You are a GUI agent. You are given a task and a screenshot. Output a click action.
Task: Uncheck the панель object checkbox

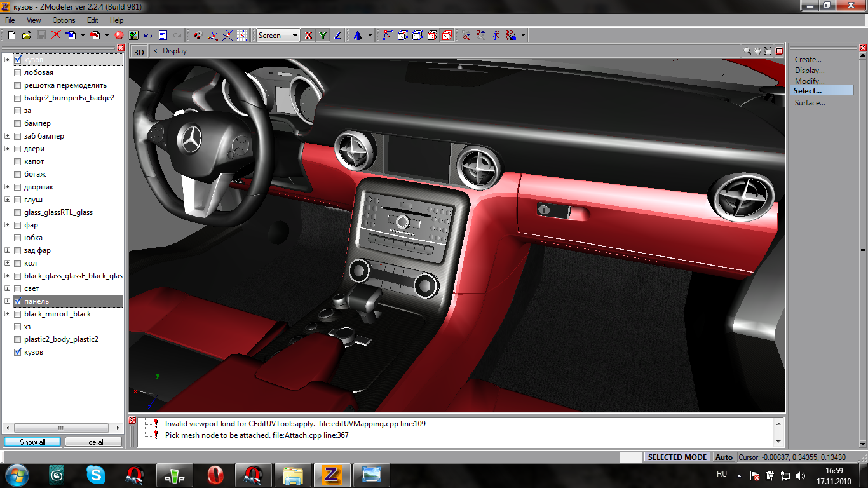tap(18, 301)
